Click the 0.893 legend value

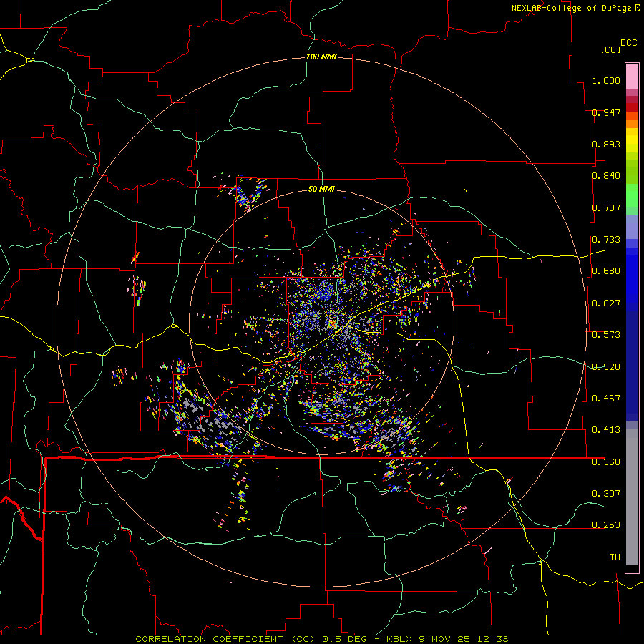click(x=606, y=144)
